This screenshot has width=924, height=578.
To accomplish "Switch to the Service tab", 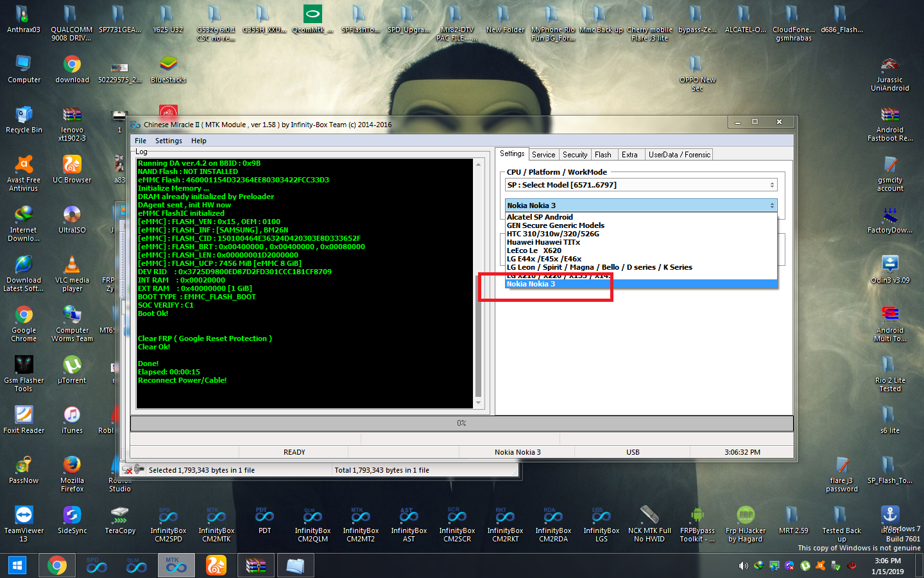I will 543,155.
